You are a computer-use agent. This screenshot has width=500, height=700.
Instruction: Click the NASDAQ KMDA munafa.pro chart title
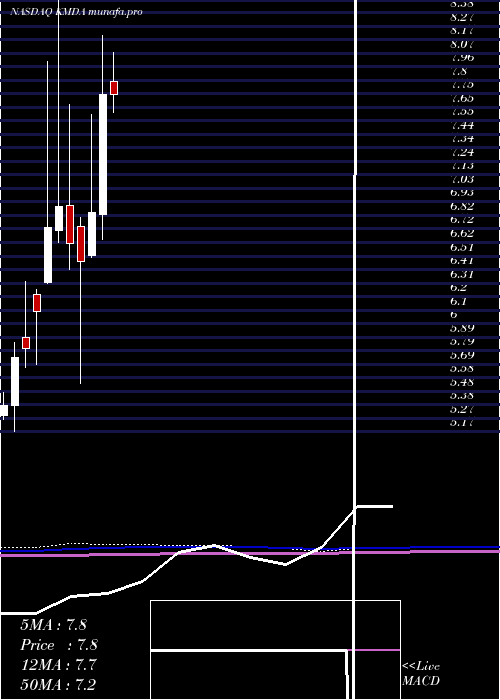point(76,12)
